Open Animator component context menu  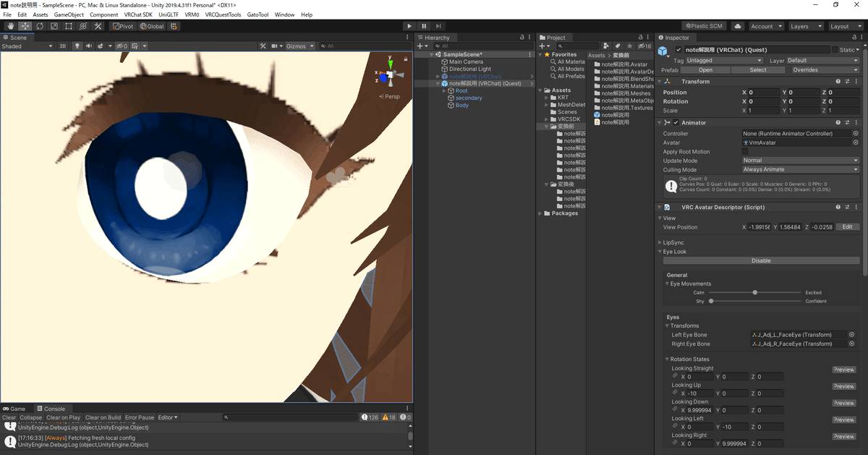click(x=856, y=122)
